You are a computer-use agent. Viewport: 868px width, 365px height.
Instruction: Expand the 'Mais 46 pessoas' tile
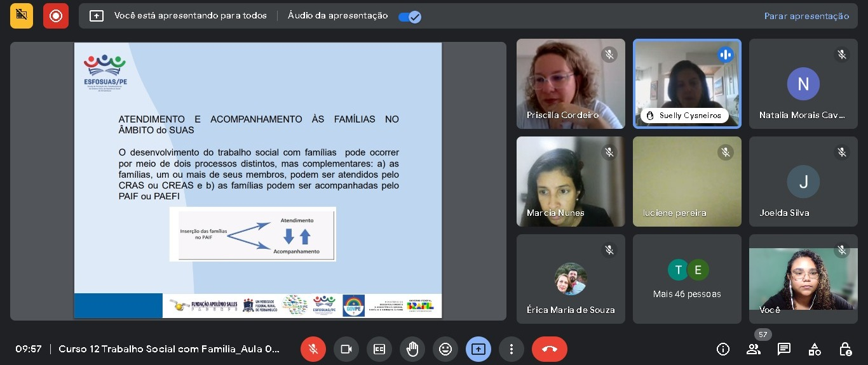click(x=687, y=279)
